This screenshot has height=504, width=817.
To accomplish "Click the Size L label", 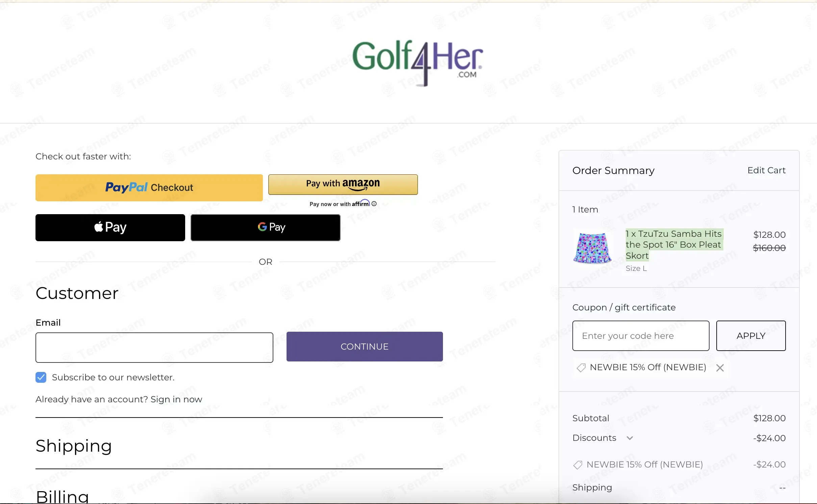I will click(636, 269).
